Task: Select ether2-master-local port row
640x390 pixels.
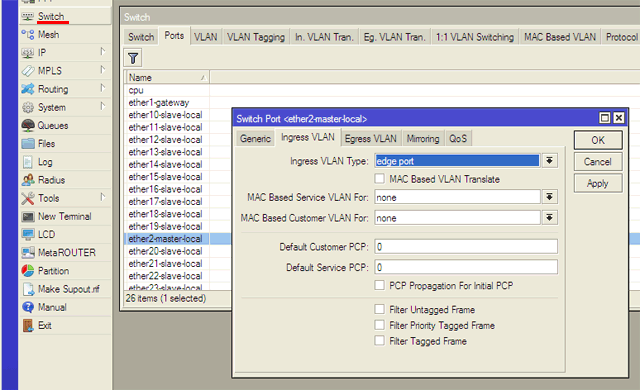Action: pyautogui.click(x=165, y=239)
